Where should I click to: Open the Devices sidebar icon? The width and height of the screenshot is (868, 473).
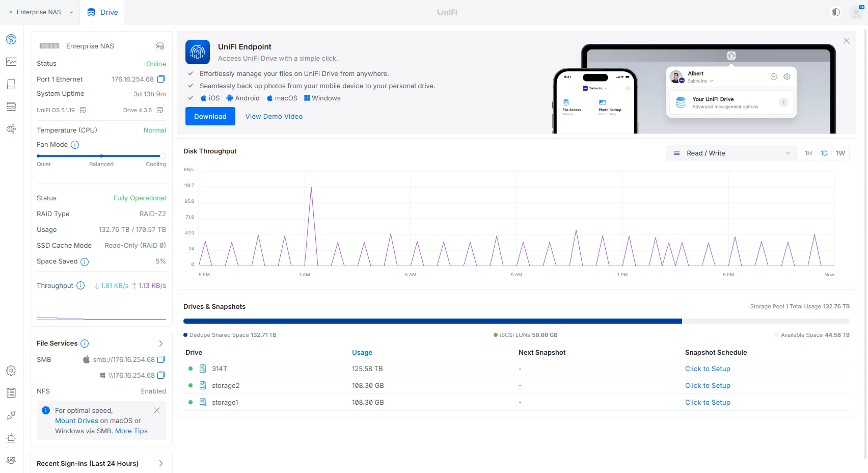[11, 84]
